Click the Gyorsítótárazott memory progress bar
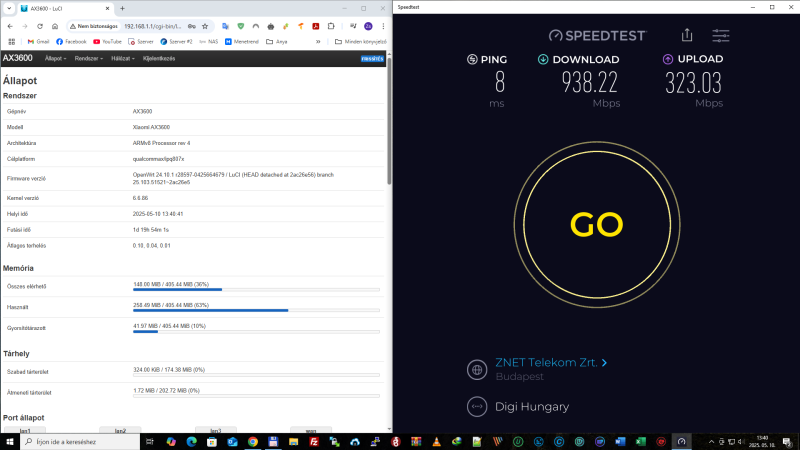The image size is (800, 450). point(256,332)
